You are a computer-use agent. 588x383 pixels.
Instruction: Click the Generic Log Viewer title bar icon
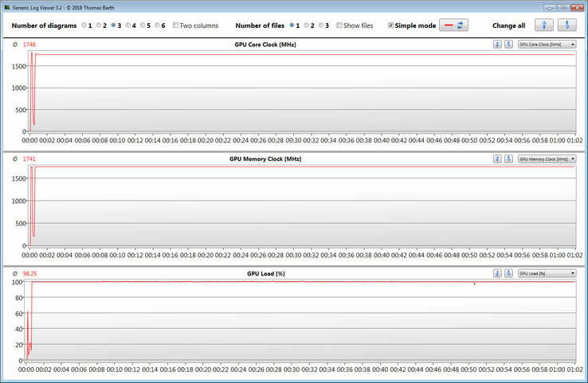click(6, 7)
